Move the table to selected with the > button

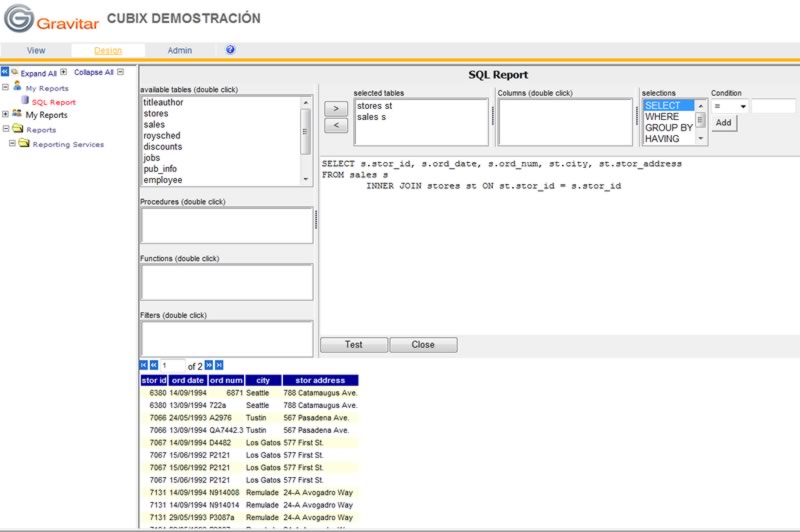[x=336, y=109]
